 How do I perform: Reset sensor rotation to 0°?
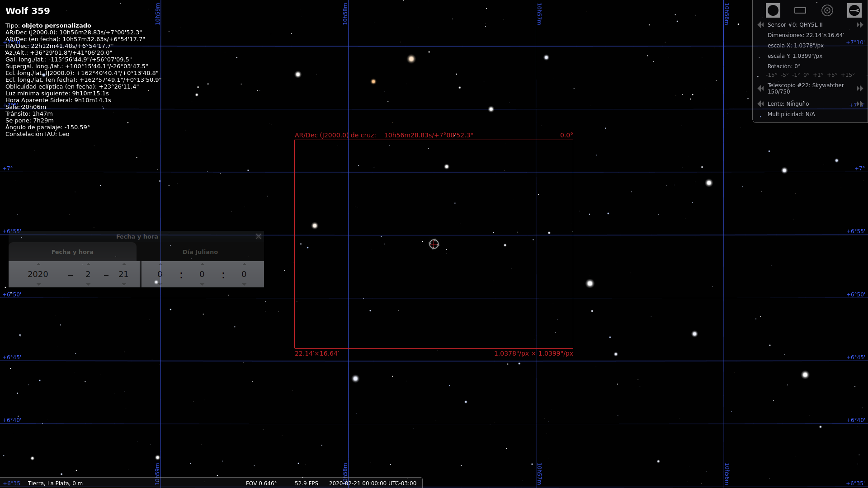click(807, 75)
